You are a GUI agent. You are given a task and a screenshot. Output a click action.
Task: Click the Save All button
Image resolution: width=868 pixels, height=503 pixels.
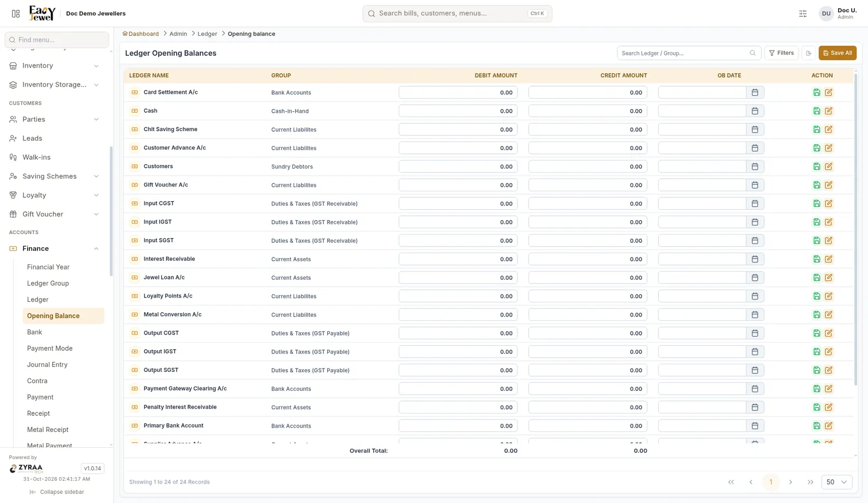coord(837,53)
